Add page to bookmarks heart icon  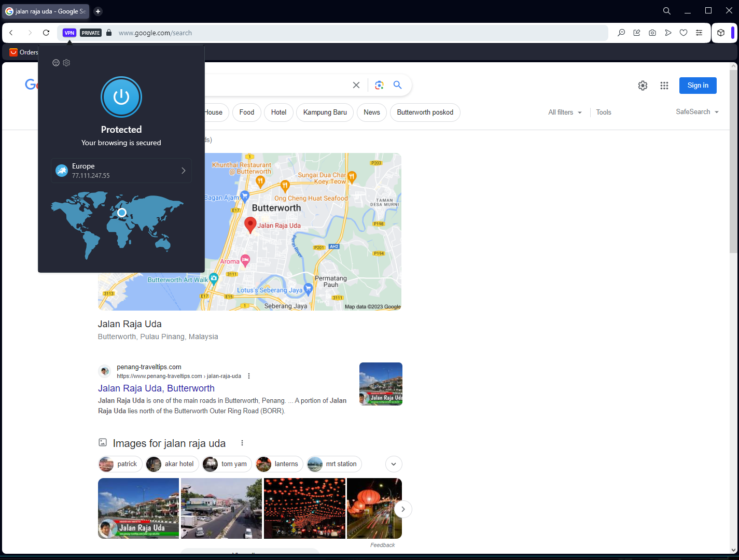[684, 33]
